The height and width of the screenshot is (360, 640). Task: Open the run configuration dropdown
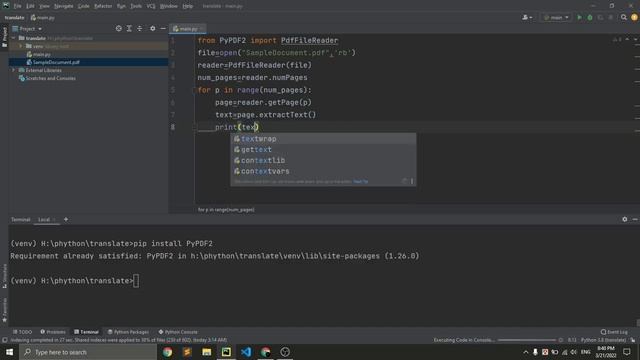[556, 18]
